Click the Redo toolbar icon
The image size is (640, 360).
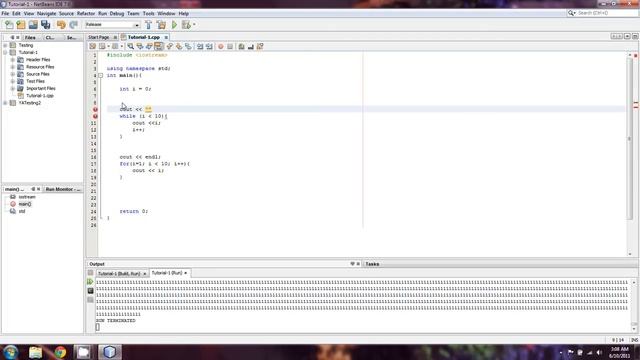pos(73,24)
